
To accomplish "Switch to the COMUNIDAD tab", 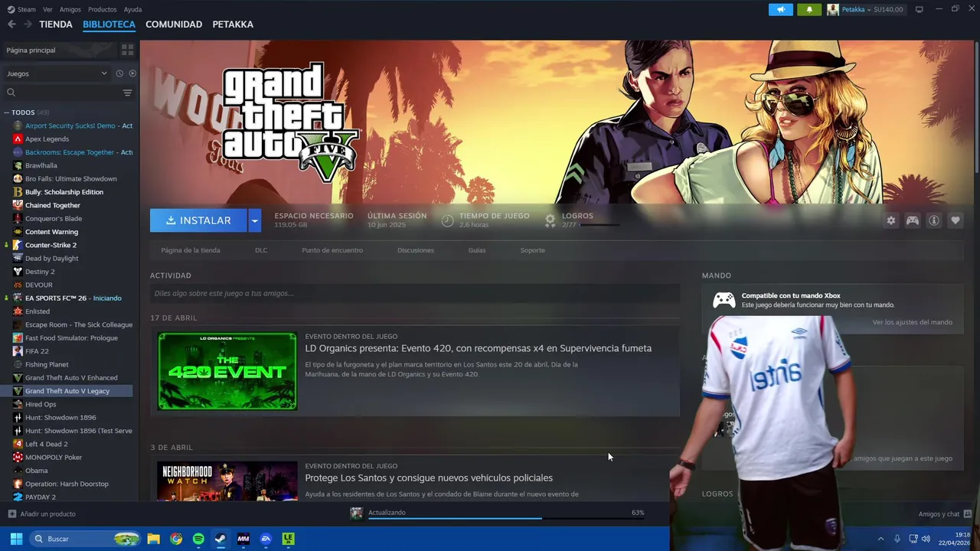I will 174,24.
